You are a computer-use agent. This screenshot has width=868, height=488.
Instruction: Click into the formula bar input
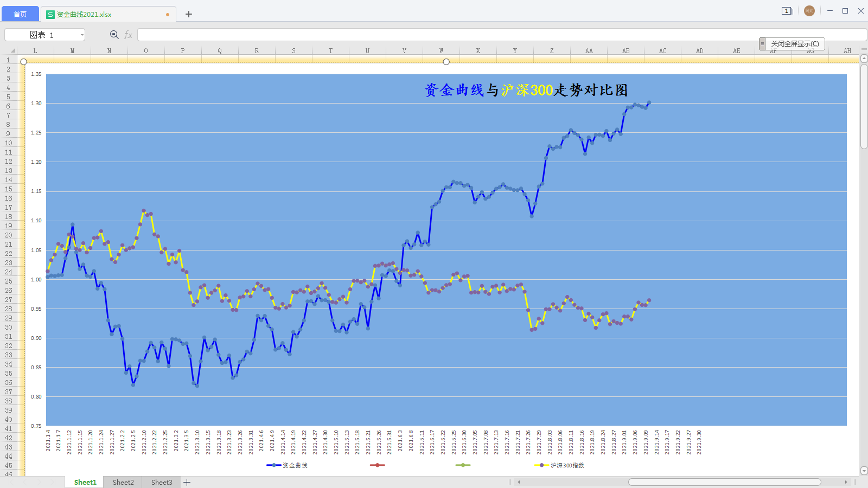pyautogui.click(x=434, y=35)
